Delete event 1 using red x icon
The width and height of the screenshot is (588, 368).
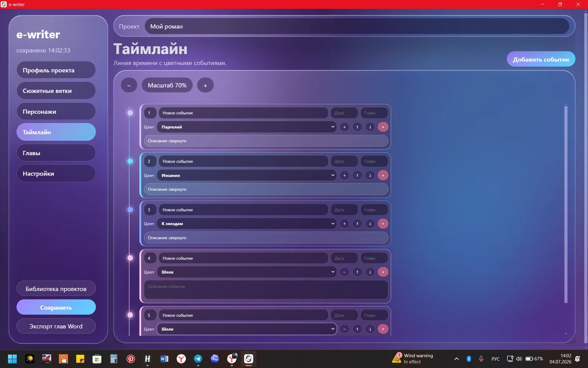383,127
